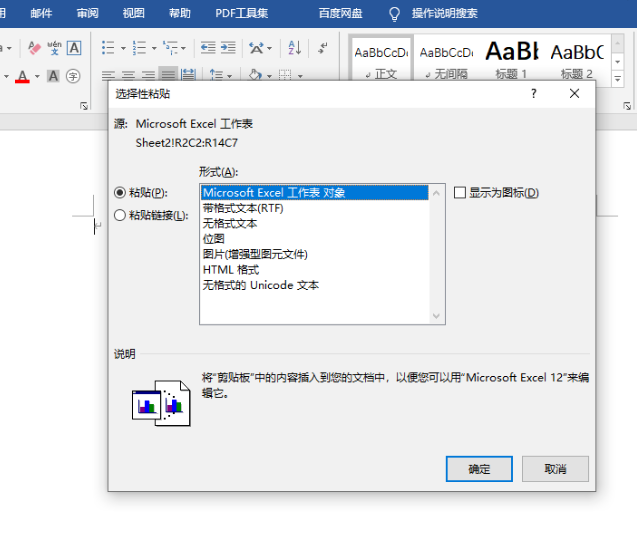
Task: Move the styles gallery down one row
Action: point(618,62)
